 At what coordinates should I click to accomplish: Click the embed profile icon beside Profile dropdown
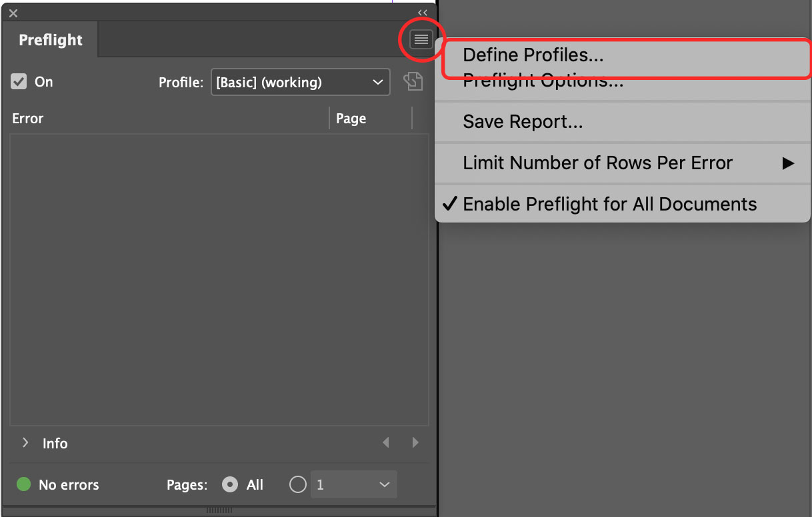413,82
